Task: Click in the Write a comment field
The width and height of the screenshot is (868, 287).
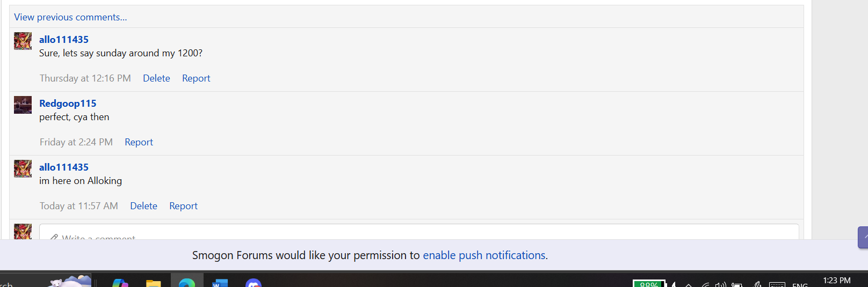Action: (x=419, y=233)
